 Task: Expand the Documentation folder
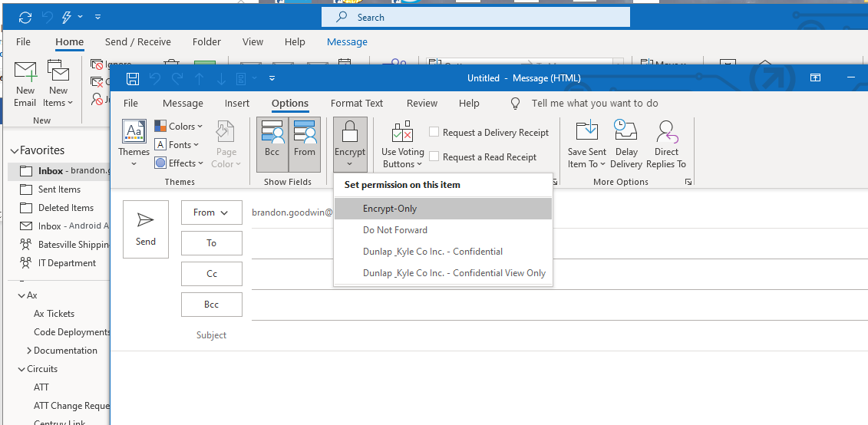click(29, 351)
